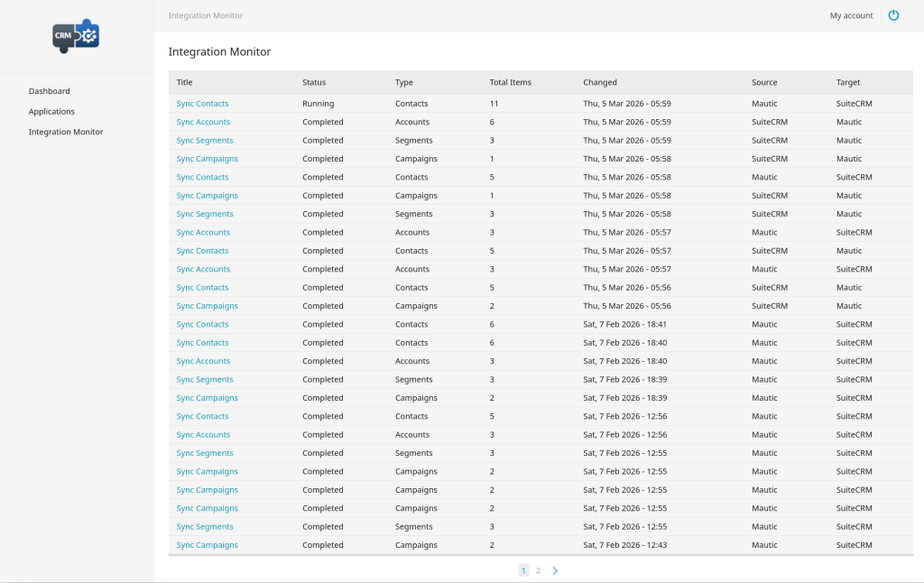
Task: Click the CRM puzzle logo
Action: point(76,36)
